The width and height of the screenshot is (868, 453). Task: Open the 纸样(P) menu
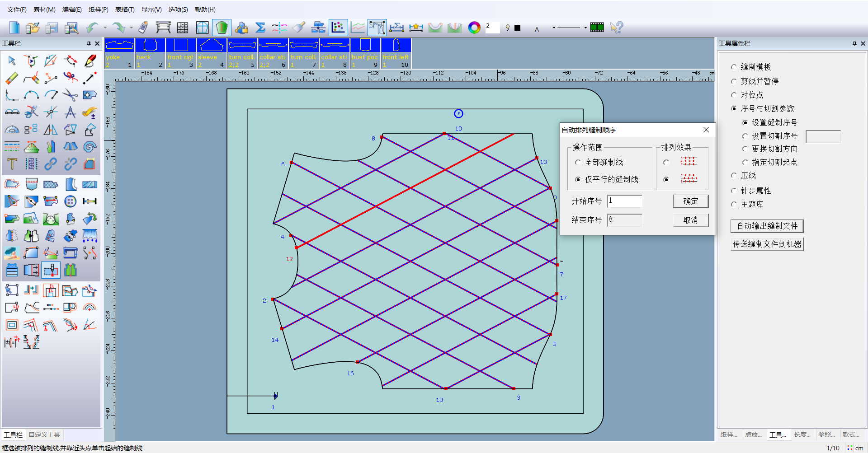pos(99,9)
